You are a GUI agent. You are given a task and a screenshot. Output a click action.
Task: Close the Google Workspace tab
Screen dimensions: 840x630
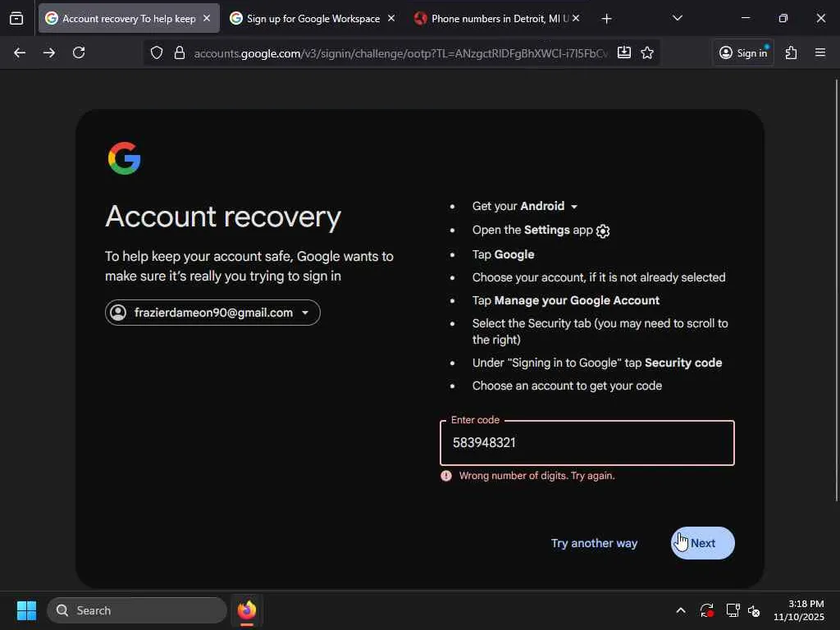click(x=391, y=18)
